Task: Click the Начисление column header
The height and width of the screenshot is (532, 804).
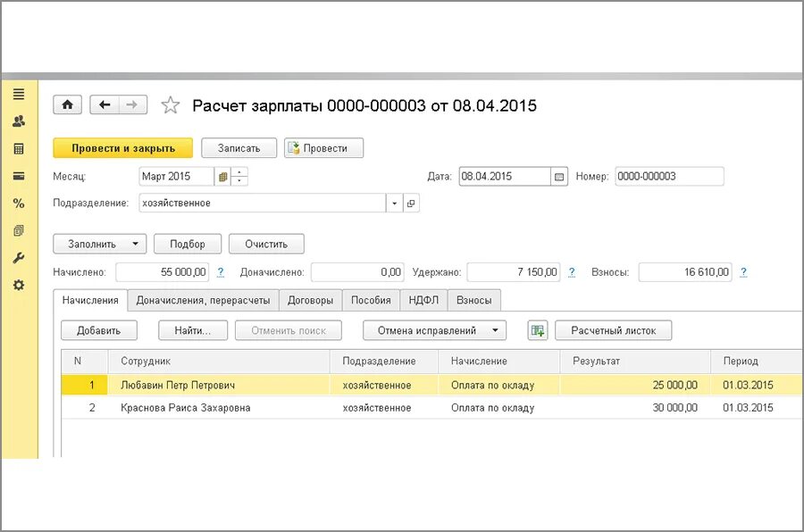Action: (x=498, y=362)
